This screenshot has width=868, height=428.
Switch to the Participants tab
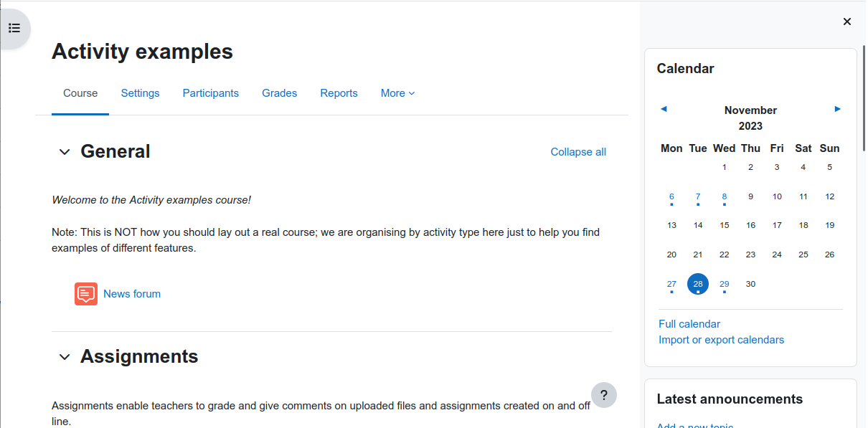211,93
